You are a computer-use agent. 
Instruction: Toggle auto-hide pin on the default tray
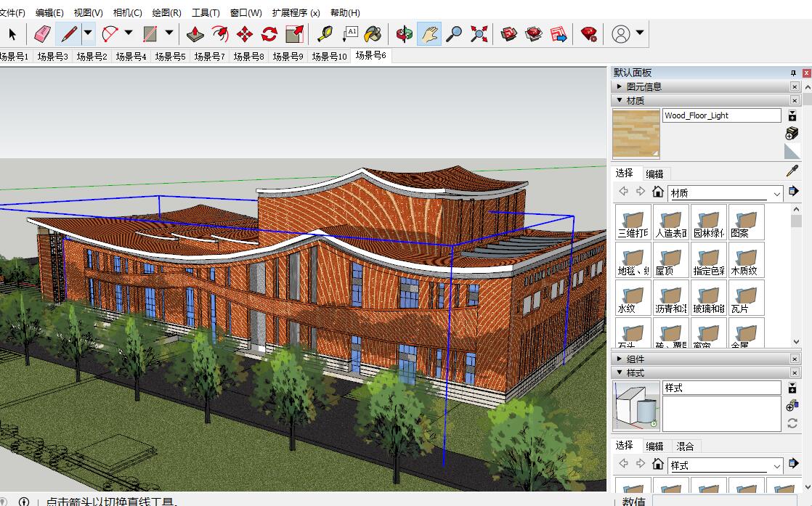click(x=793, y=73)
